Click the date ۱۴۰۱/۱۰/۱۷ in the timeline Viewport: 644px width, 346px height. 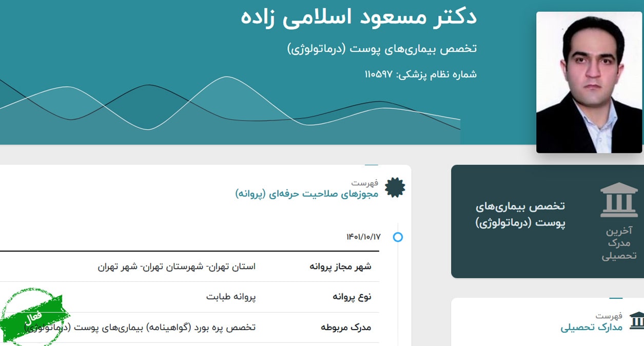coord(363,237)
